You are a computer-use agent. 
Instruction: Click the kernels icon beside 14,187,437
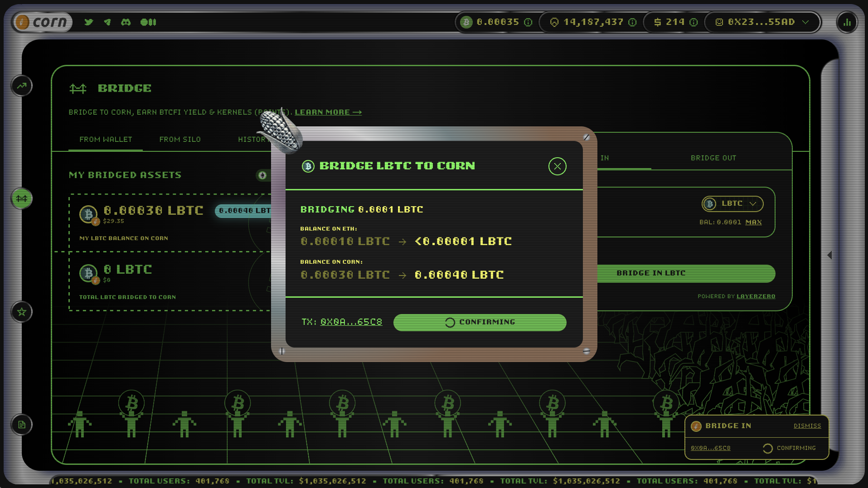[554, 22]
